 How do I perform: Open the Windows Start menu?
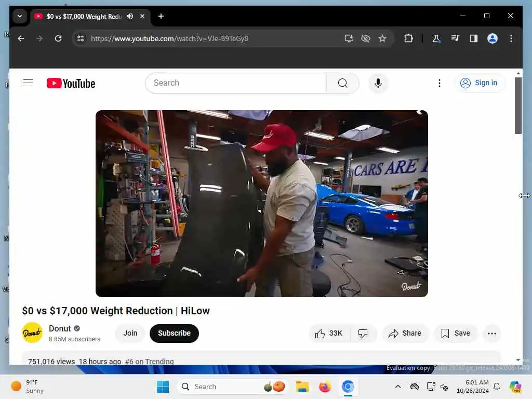pos(163,387)
